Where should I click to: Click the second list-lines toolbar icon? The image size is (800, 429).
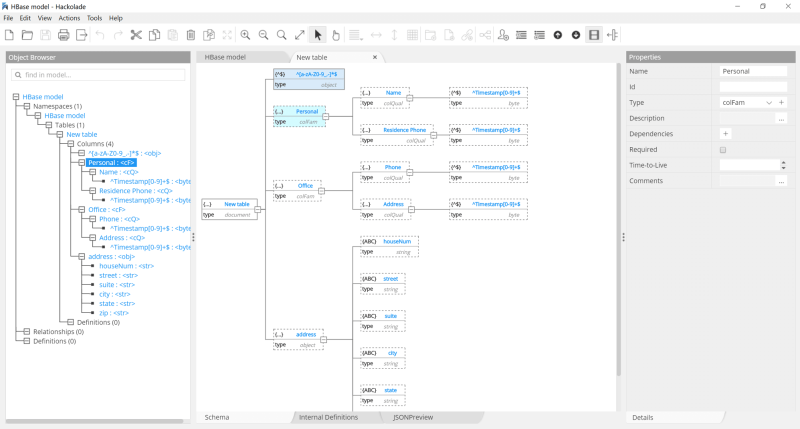[x=539, y=35]
